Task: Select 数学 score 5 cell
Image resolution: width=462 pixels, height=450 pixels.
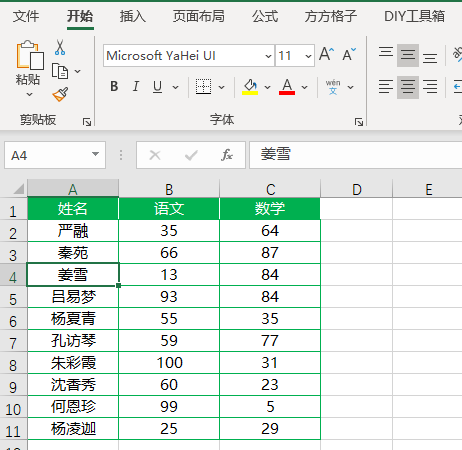Action: coord(270,407)
